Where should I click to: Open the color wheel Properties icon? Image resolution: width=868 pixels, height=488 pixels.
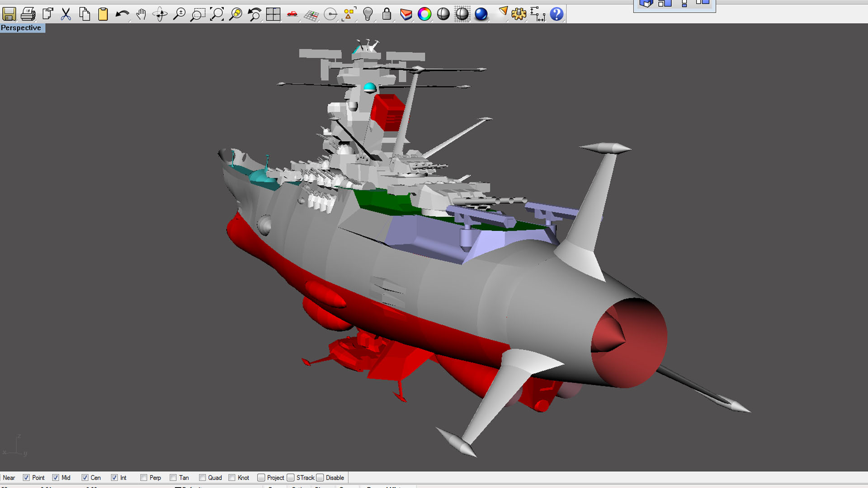[425, 14]
